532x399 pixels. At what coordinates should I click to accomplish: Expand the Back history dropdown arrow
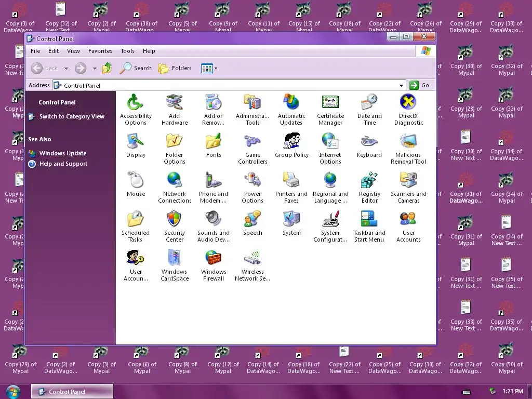(66, 68)
